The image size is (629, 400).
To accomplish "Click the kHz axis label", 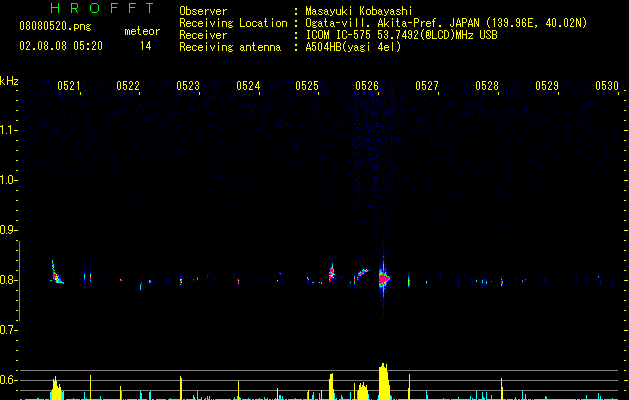I will coord(9,81).
